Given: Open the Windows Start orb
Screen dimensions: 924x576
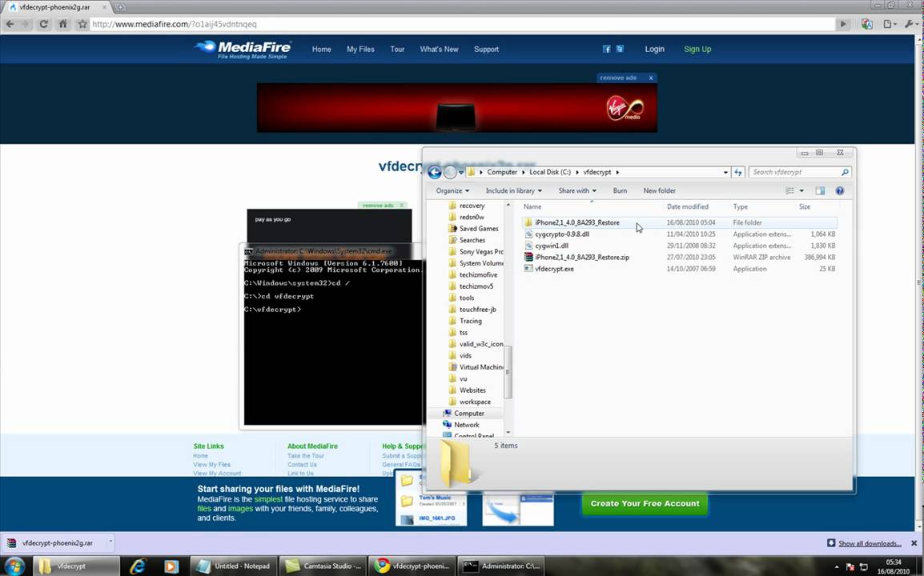Looking at the screenshot, I should point(14,566).
